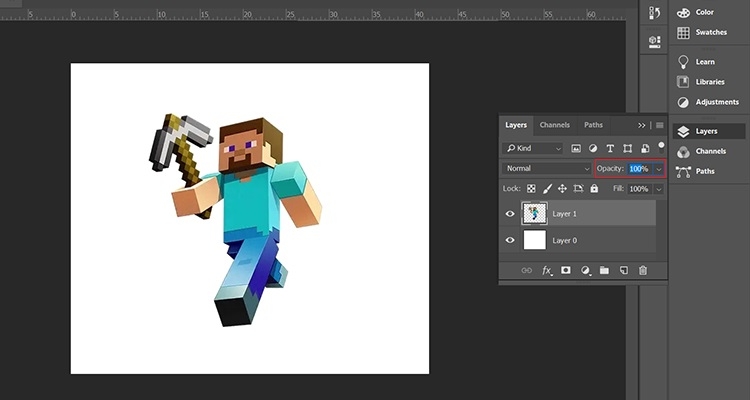Viewport: 750px width, 400px height.
Task: Toggle the lock all padlock icon
Action: coord(595,188)
